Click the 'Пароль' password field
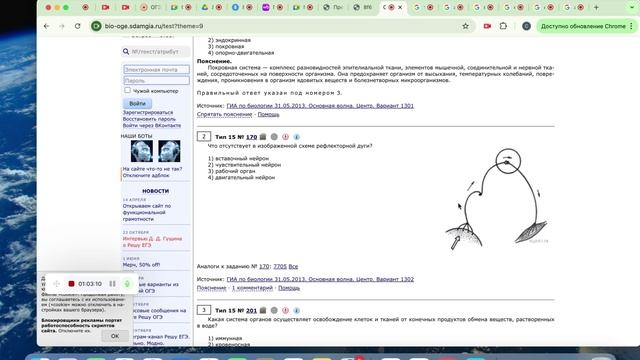Screen dimensions: 640x360 [156, 80]
